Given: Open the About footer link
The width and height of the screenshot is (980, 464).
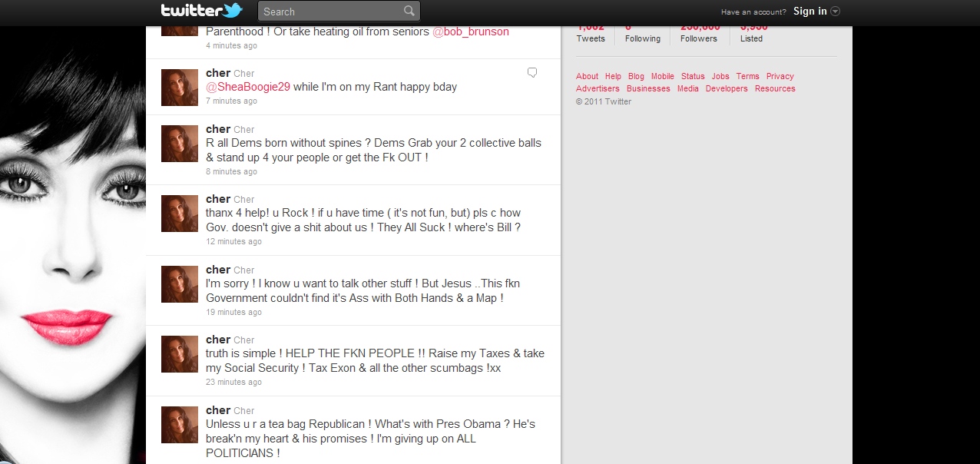Looking at the screenshot, I should click(x=587, y=76).
